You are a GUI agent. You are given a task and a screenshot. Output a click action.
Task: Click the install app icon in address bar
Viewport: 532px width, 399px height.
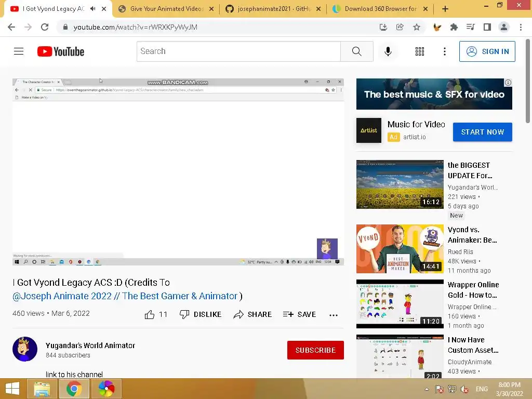click(383, 27)
